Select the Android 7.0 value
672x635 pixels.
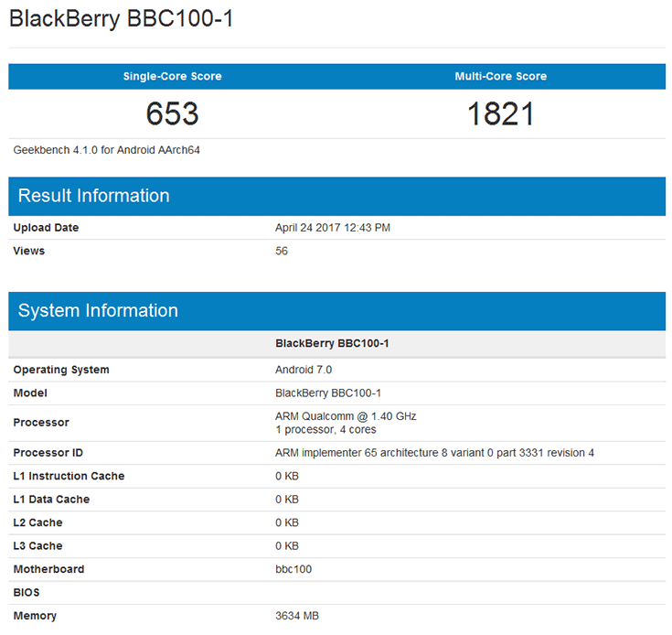(x=304, y=370)
